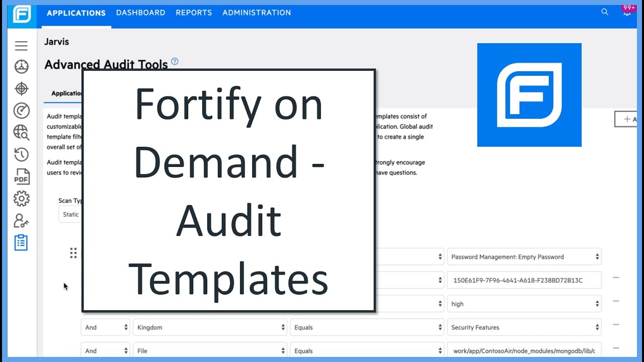Remove the Kingdom filter row
The width and height of the screenshot is (644, 362).
coord(616,325)
